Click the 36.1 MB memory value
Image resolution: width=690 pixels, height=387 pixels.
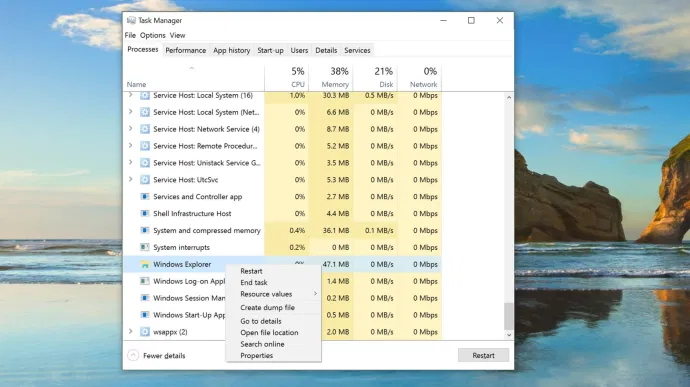click(336, 230)
